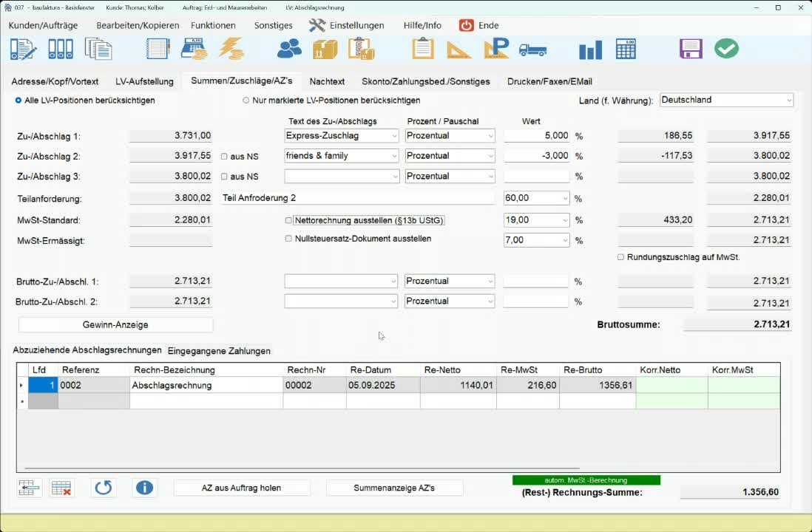812x532 pixels.
Task: Click the blue circular refresh arrow icon
Action: 104,488
